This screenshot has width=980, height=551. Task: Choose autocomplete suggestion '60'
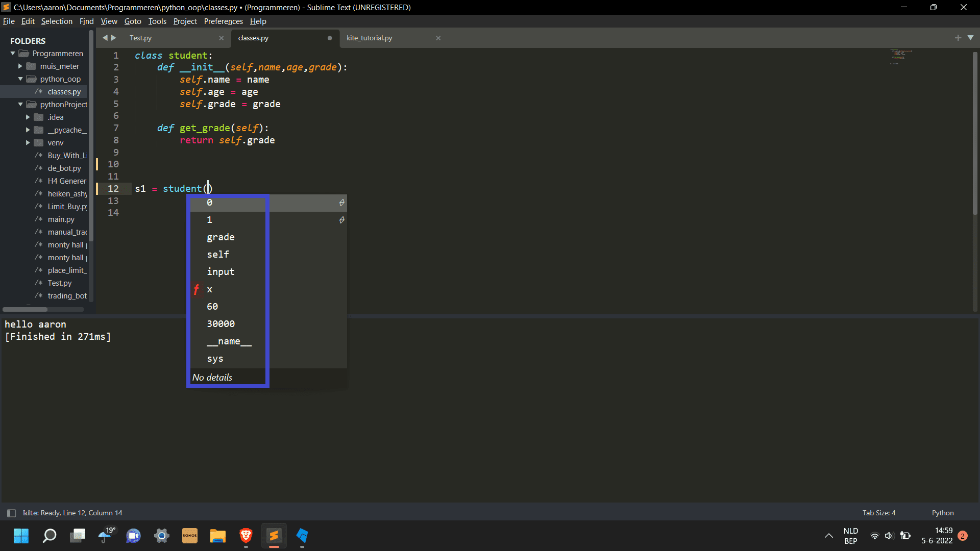[268, 307]
